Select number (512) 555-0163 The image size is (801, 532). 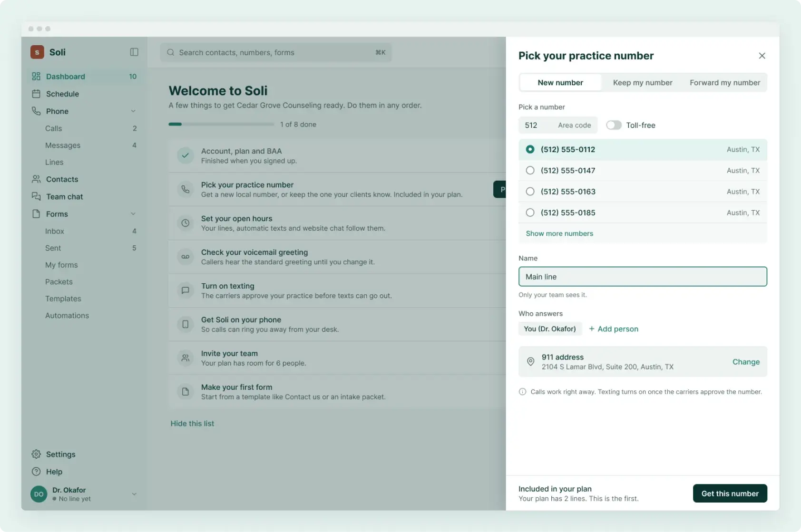click(x=643, y=192)
